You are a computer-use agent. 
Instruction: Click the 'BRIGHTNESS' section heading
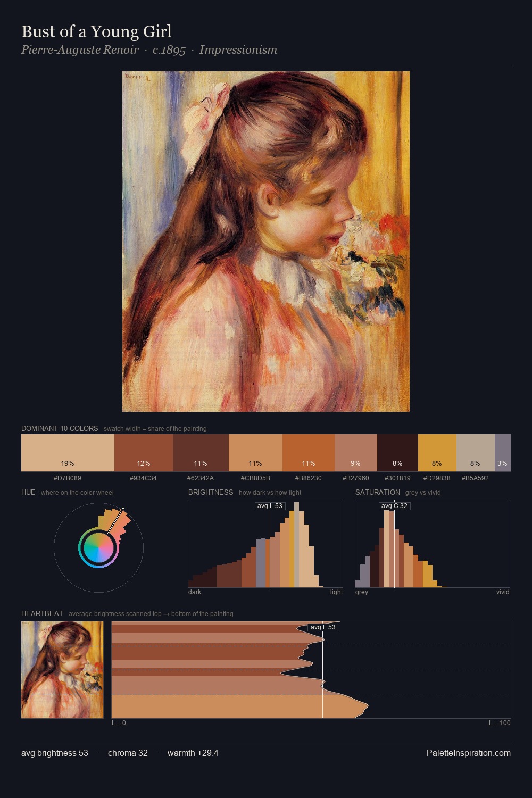(x=211, y=492)
